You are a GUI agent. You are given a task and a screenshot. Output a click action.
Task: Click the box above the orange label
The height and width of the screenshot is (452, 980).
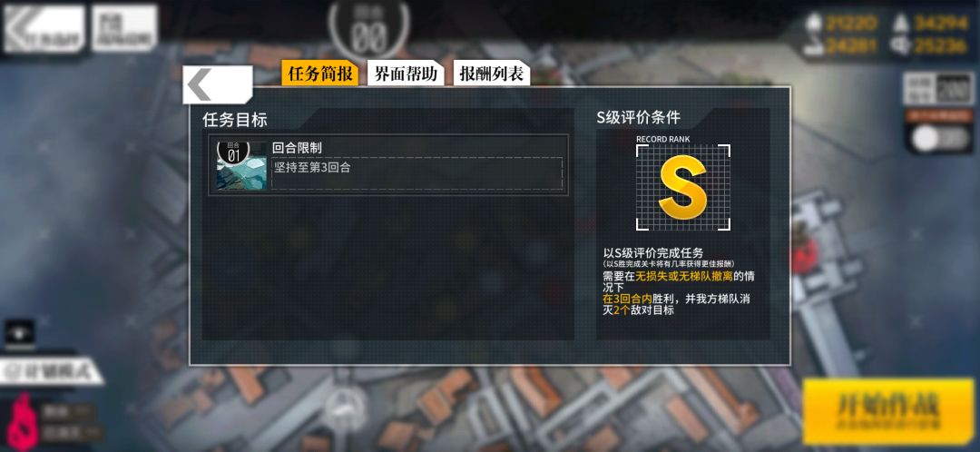click(x=938, y=89)
